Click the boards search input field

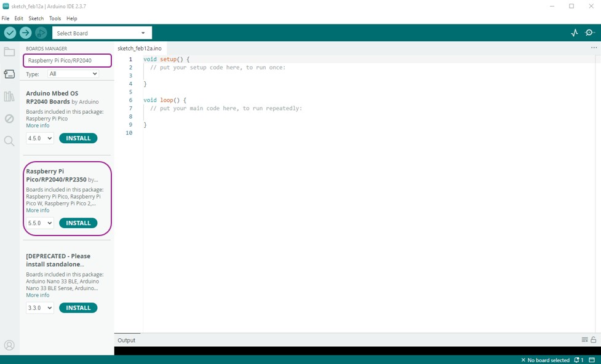coord(68,60)
